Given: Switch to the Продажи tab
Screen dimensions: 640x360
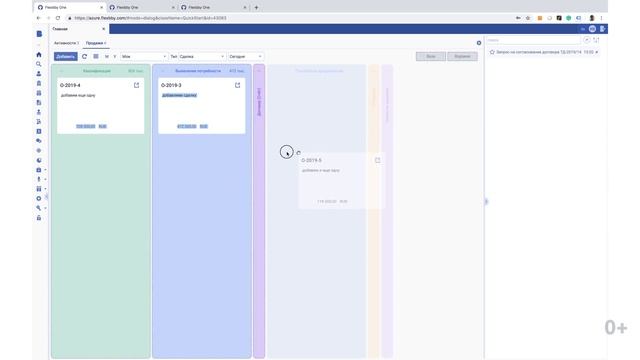Looking at the screenshot, I should [96, 43].
